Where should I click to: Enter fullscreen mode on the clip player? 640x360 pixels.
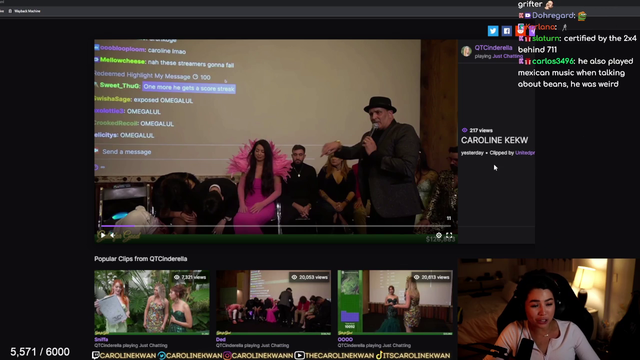point(449,236)
